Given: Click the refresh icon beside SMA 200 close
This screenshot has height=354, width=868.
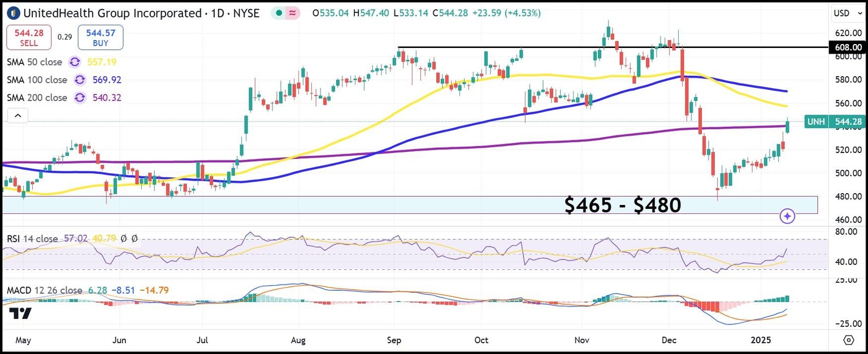Looking at the screenshot, I should click(x=80, y=98).
